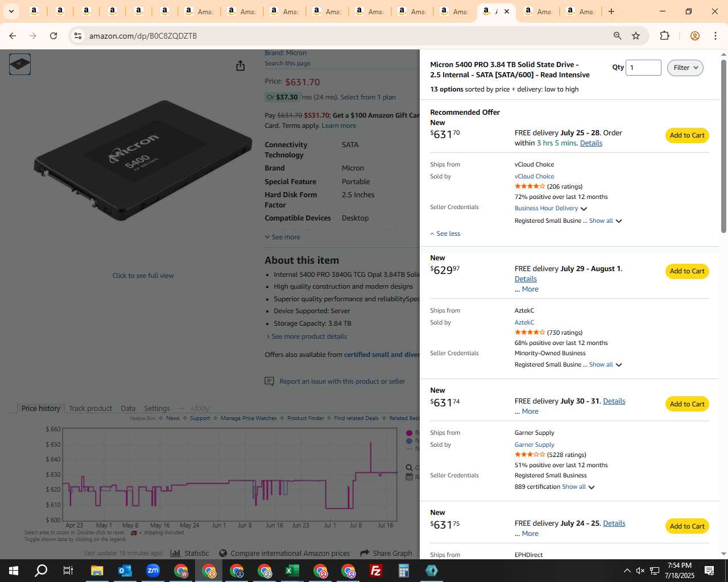Open FileZilla from the taskbar
Viewport: 728px width, 582px height.
pyautogui.click(x=375, y=571)
